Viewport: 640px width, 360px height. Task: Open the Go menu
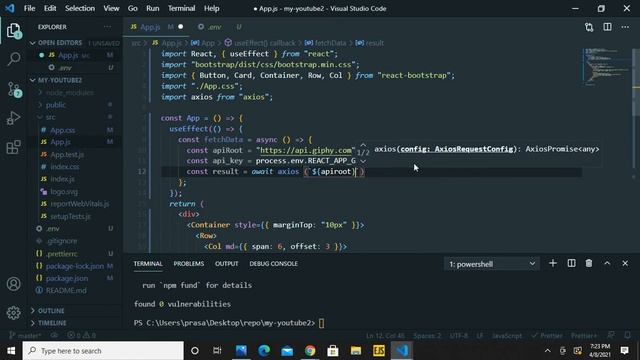tap(133, 8)
